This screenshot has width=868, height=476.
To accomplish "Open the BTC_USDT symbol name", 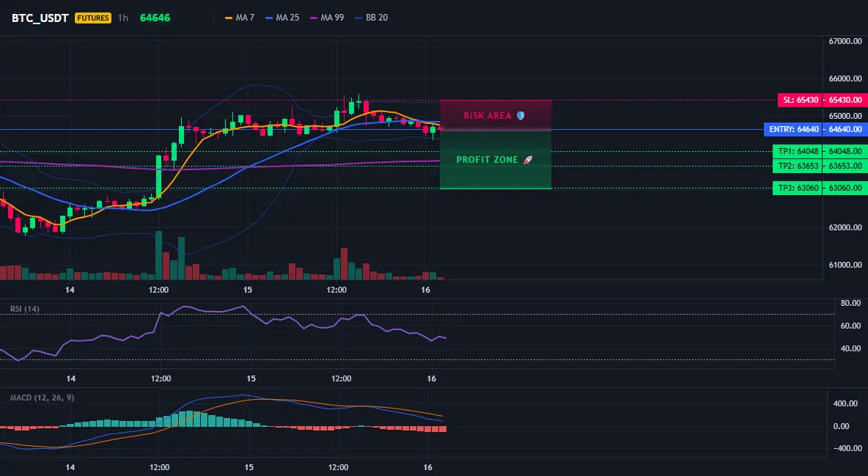I will coord(40,18).
